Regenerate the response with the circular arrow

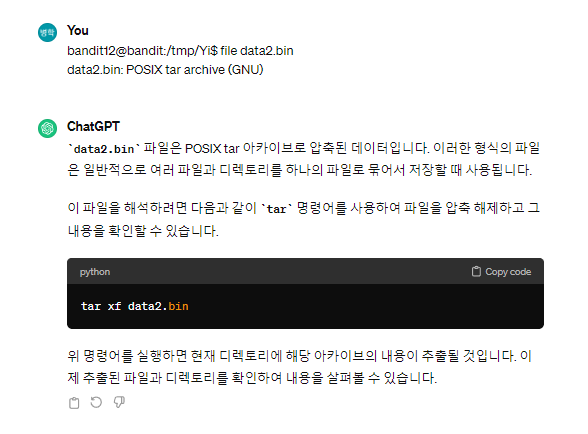coord(96,402)
